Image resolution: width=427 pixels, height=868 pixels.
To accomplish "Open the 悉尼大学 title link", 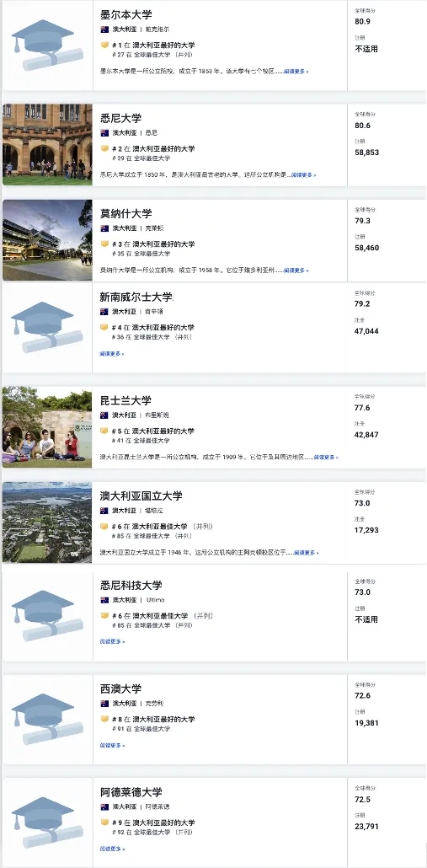I will (x=120, y=118).
